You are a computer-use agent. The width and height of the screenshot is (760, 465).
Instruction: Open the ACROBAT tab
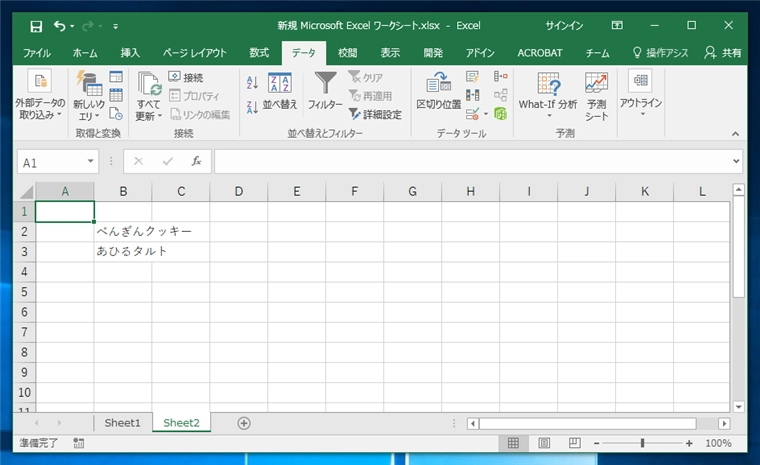point(539,53)
